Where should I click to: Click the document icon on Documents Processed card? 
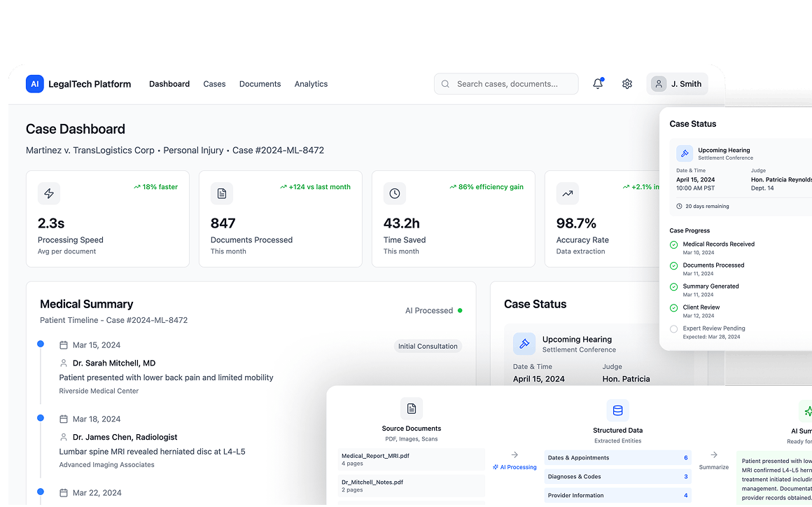pos(222,193)
